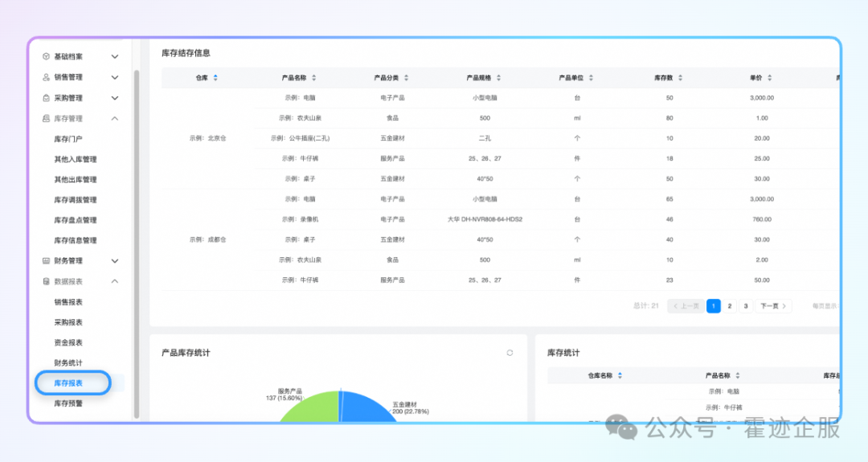This screenshot has height=462, width=868.
Task: Click the 产品库存统计 panel title
Action: point(186,353)
